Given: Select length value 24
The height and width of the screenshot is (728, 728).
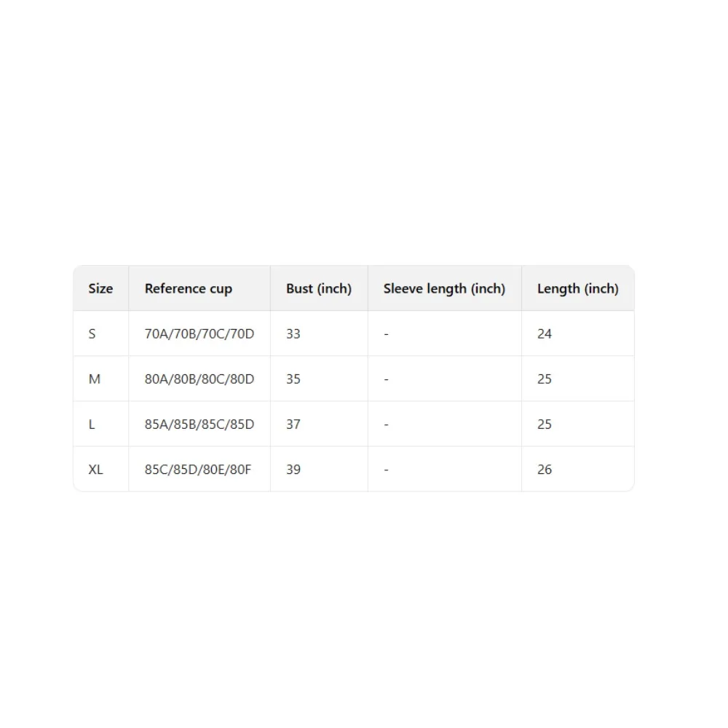Looking at the screenshot, I should tap(545, 334).
